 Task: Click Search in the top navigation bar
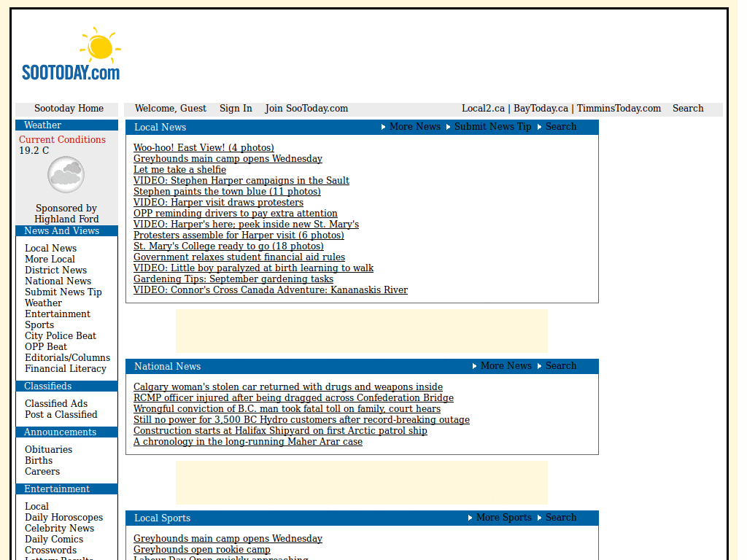click(688, 109)
